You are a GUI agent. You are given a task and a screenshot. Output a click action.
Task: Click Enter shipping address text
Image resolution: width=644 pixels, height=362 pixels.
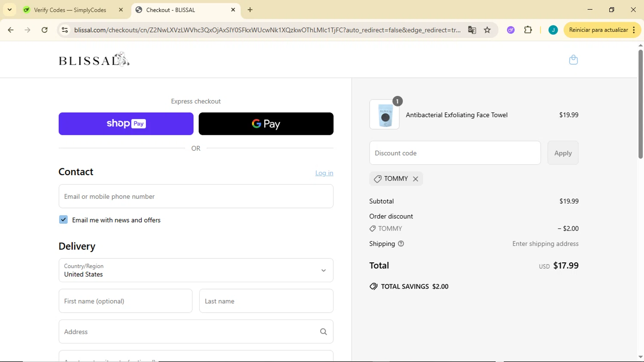[x=545, y=244]
